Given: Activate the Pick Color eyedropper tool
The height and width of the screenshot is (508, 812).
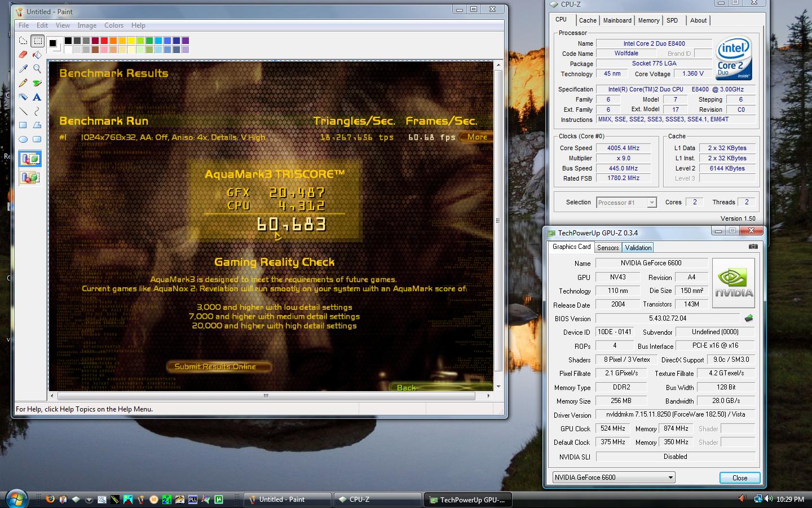Looking at the screenshot, I should 23,69.
